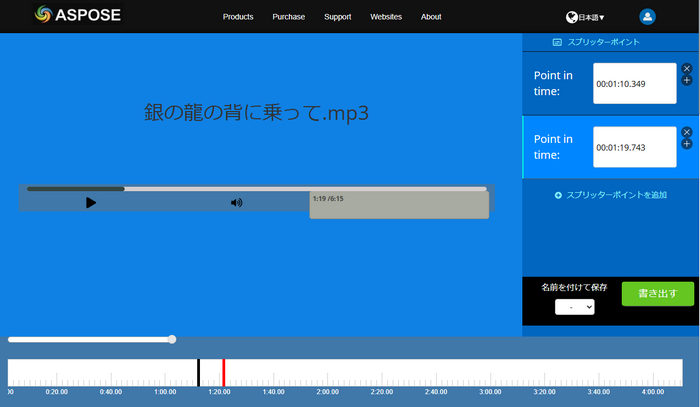Viewport: 700px width, 407px height.
Task: Click the globe language icon
Action: tap(571, 17)
